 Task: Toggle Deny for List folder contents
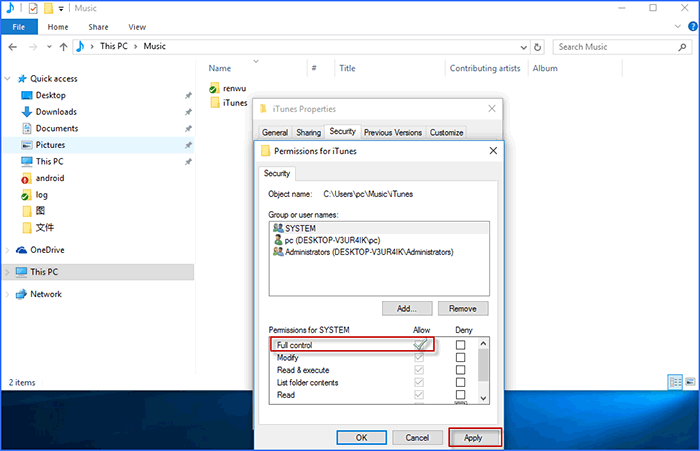tap(460, 382)
